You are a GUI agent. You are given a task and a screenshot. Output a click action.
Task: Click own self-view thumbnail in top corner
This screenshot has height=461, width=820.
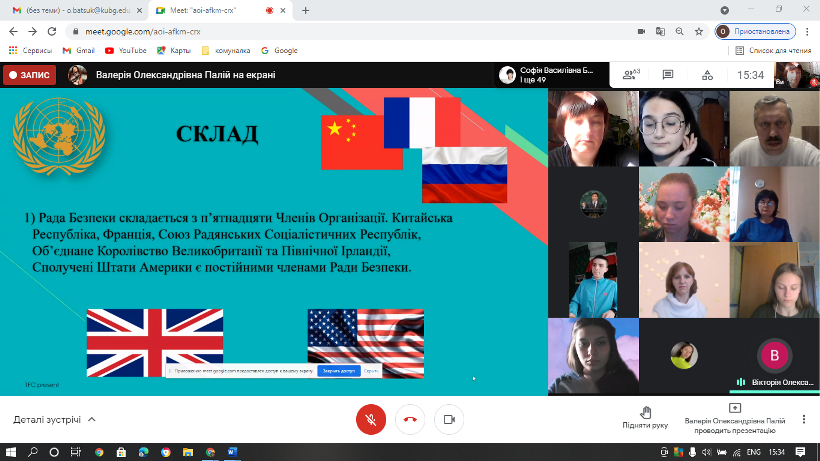(797, 75)
